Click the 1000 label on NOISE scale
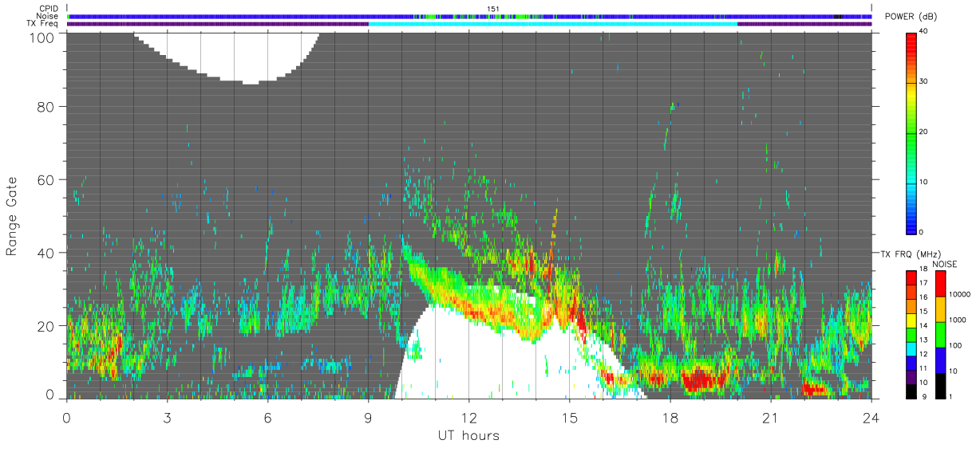The width and height of the screenshot is (980, 452). click(956, 320)
